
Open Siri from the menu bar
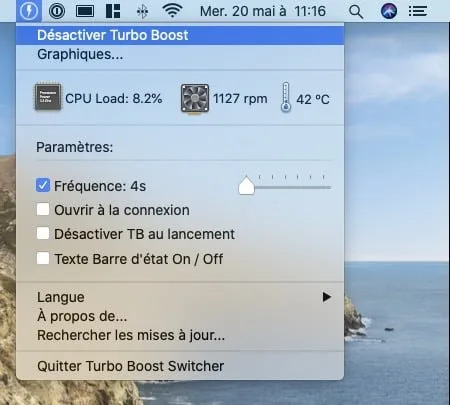coord(389,11)
